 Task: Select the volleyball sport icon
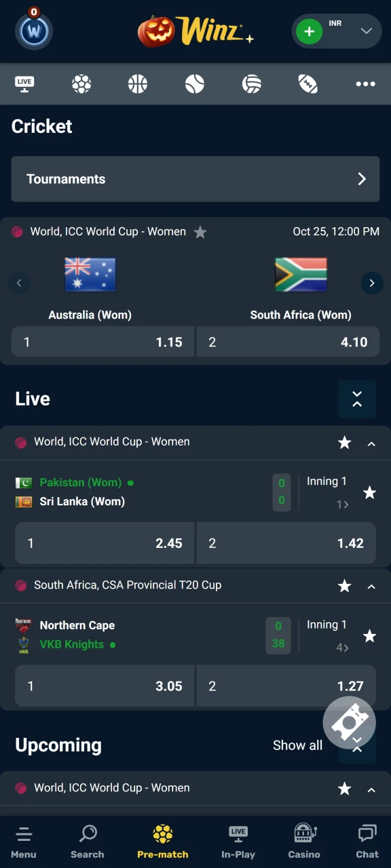(251, 84)
